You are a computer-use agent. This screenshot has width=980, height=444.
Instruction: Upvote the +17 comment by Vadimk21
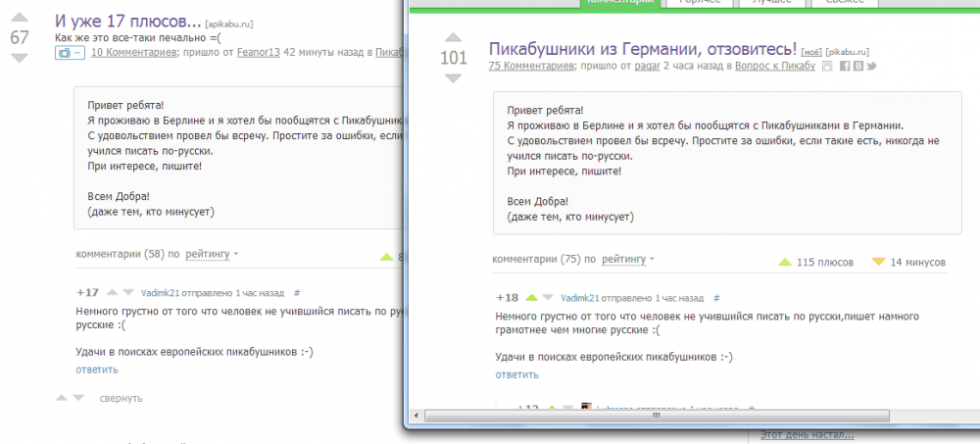coord(112,292)
